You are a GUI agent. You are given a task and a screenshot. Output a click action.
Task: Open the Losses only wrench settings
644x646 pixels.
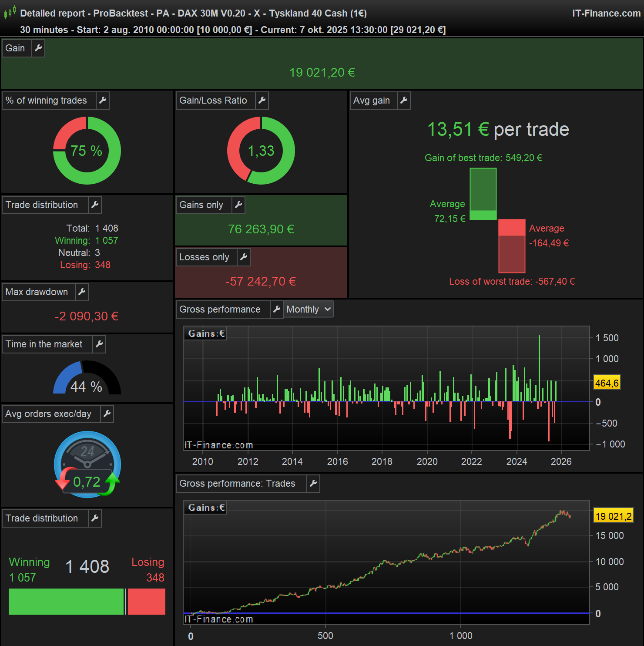pyautogui.click(x=244, y=257)
